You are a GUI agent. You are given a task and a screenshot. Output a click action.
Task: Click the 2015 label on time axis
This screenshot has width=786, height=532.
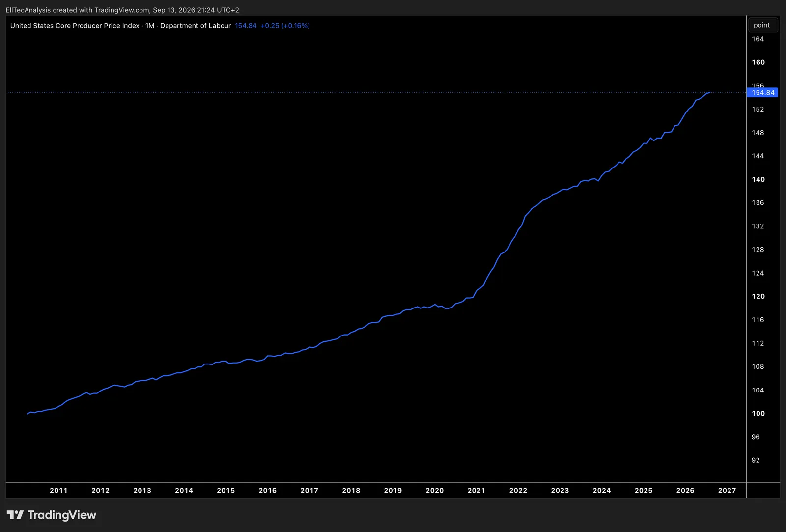pyautogui.click(x=225, y=490)
